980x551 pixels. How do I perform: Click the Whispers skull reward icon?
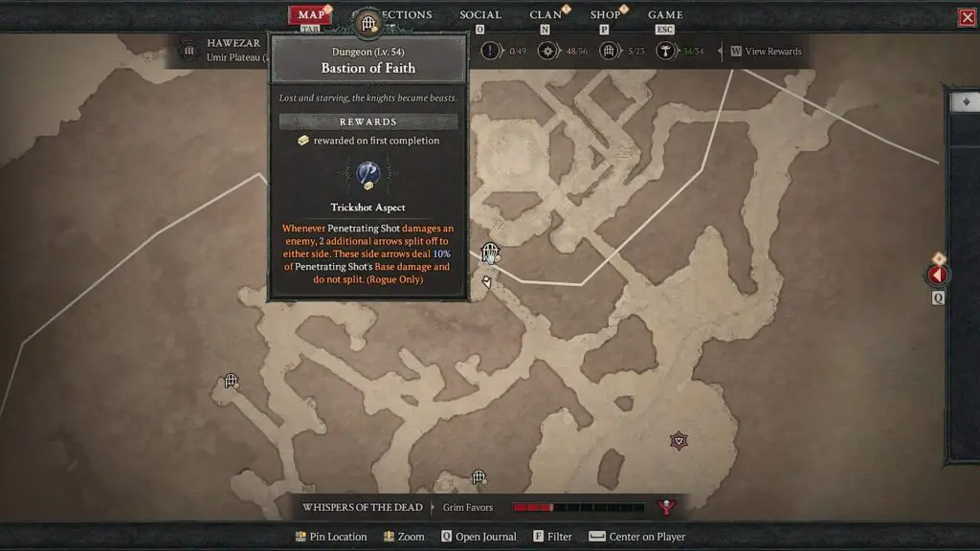click(666, 507)
